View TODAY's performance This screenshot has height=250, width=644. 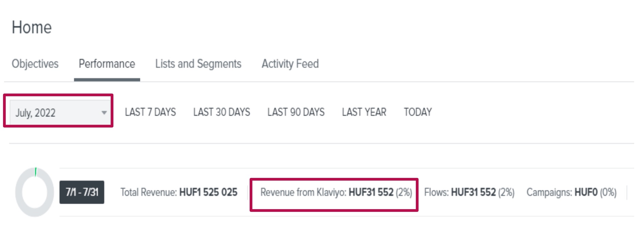418,112
